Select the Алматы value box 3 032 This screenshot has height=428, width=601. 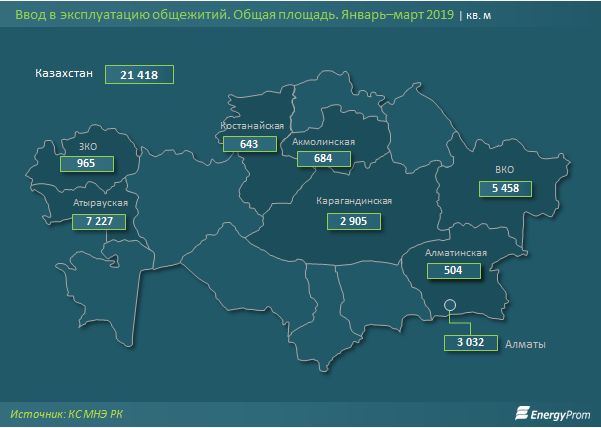(x=471, y=343)
